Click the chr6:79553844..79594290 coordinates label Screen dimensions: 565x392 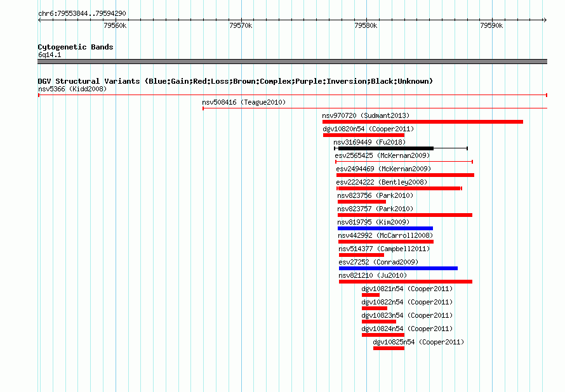point(82,13)
